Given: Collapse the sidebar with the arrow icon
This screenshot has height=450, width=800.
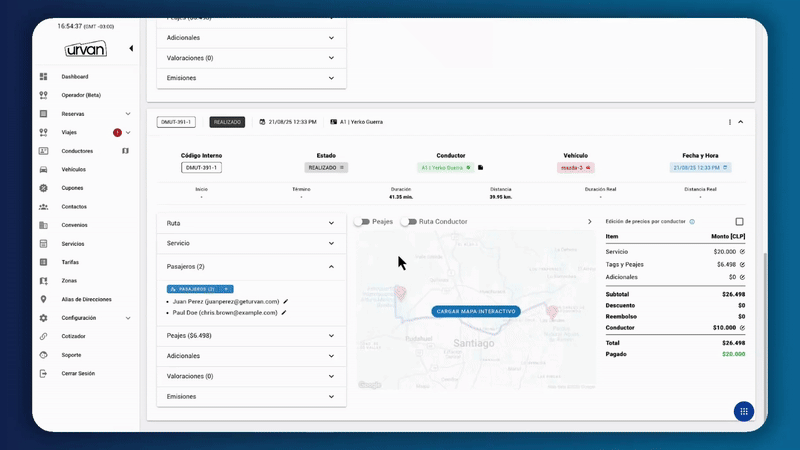Looking at the screenshot, I should [131, 48].
